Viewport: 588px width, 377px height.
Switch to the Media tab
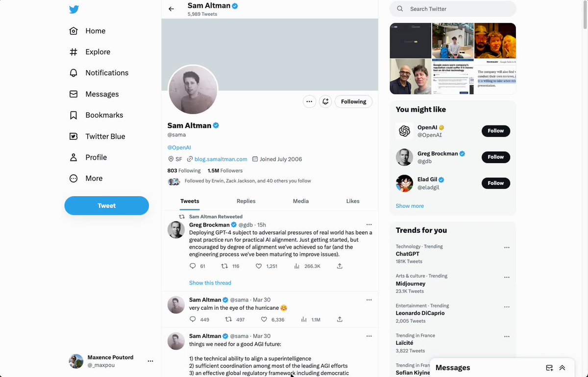click(301, 201)
